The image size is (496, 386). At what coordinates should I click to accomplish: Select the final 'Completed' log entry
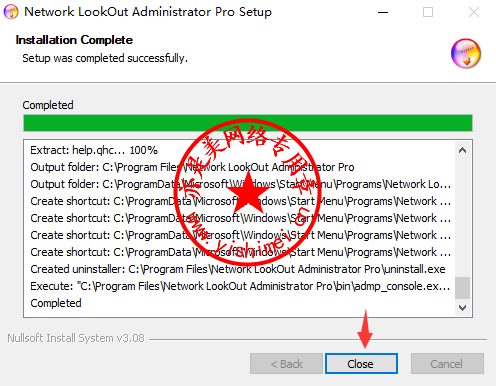[56, 303]
